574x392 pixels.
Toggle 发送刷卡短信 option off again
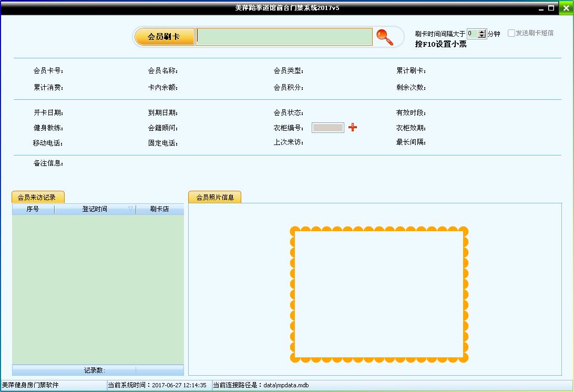510,33
